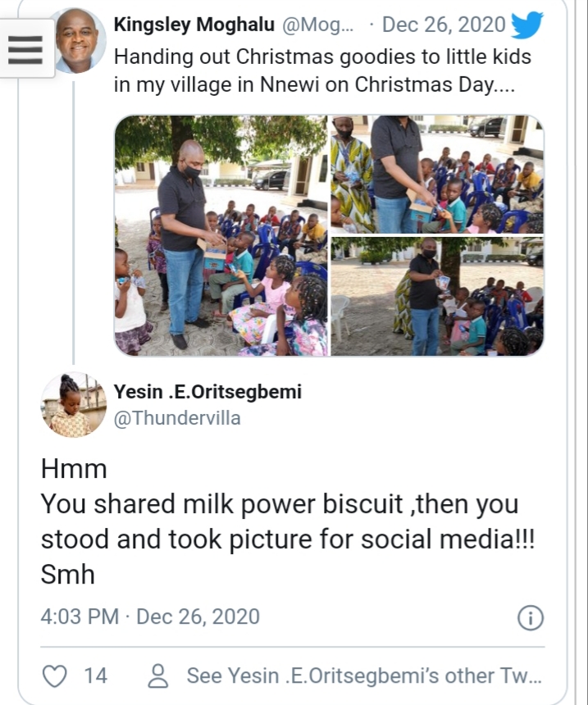The image size is (588, 705).
Task: Open Kingsley Moghalu's profile avatar
Action: 80,41
